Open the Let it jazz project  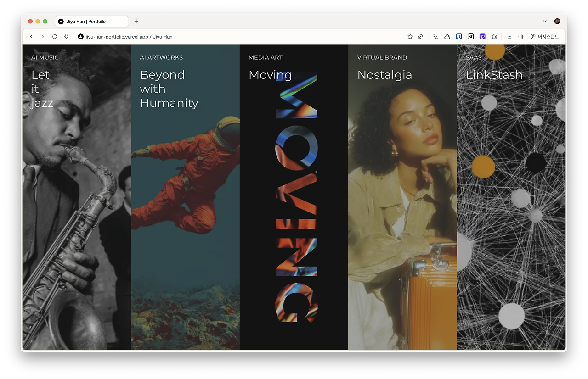[x=42, y=89]
